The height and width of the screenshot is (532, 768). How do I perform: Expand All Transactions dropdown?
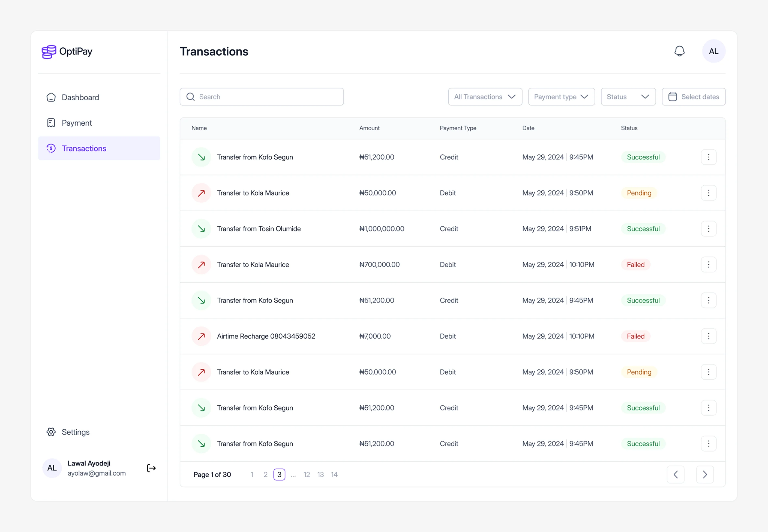coord(485,97)
